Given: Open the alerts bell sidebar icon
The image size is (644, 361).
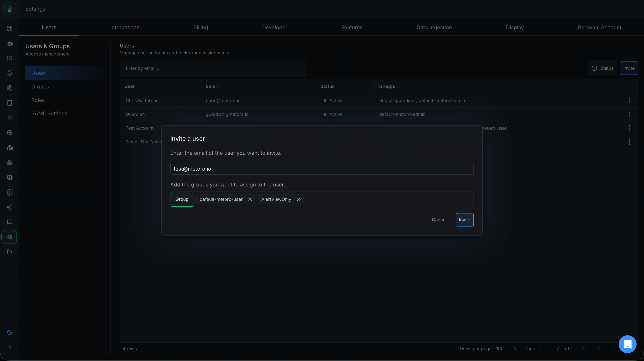Looking at the screenshot, I should (10, 73).
